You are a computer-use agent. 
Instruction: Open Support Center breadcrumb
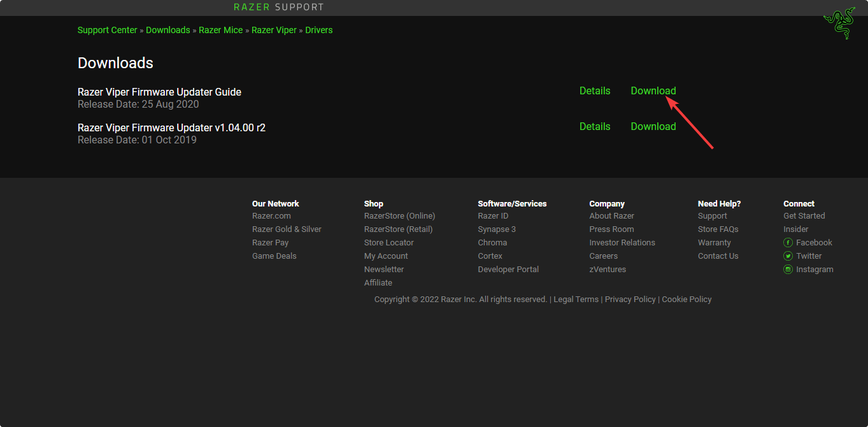tap(108, 30)
